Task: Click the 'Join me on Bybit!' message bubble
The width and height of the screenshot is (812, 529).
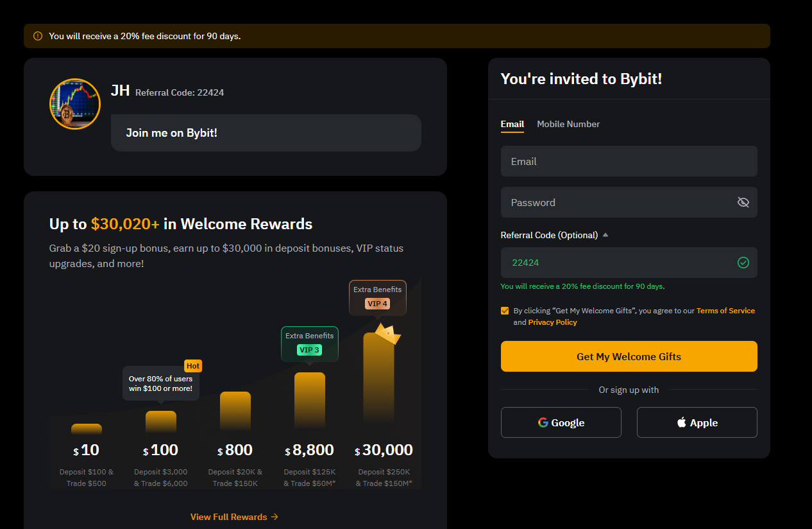Action: (x=266, y=133)
